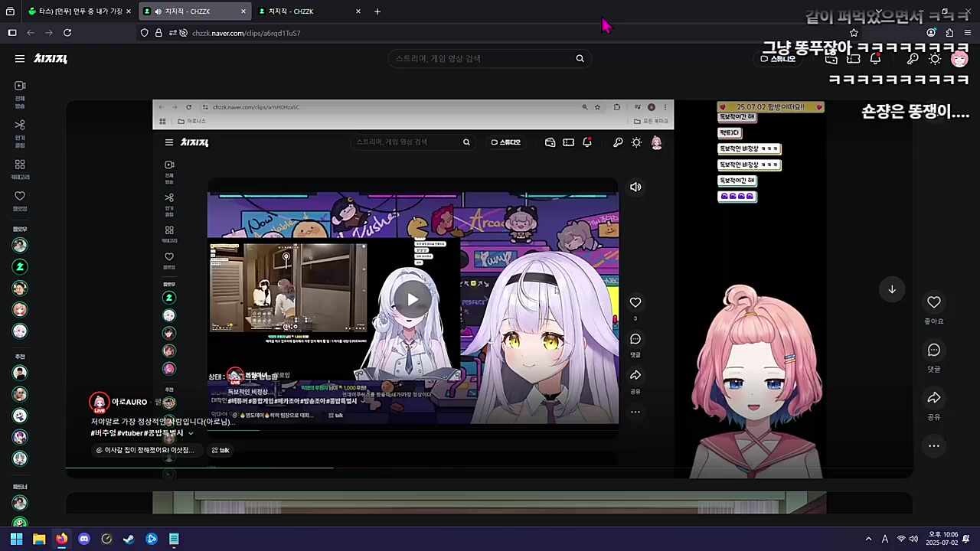
Task: Seek using the clip progress bar
Action: click(x=489, y=468)
